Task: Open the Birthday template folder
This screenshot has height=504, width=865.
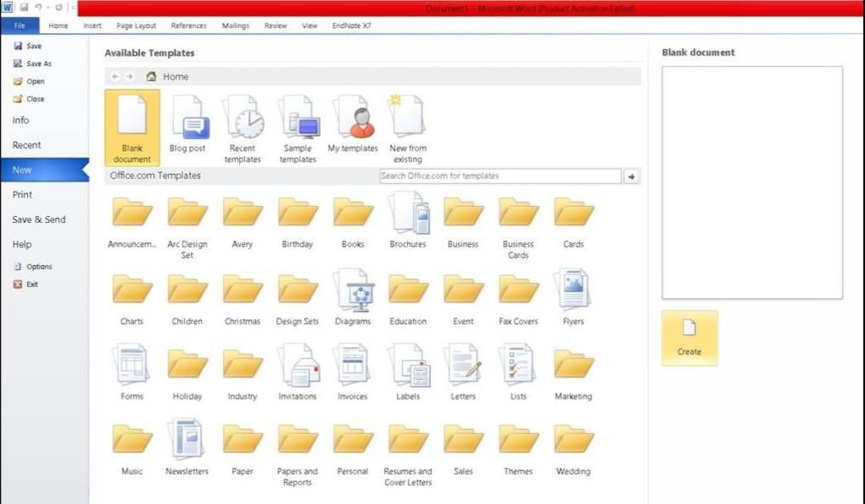Action: [297, 220]
